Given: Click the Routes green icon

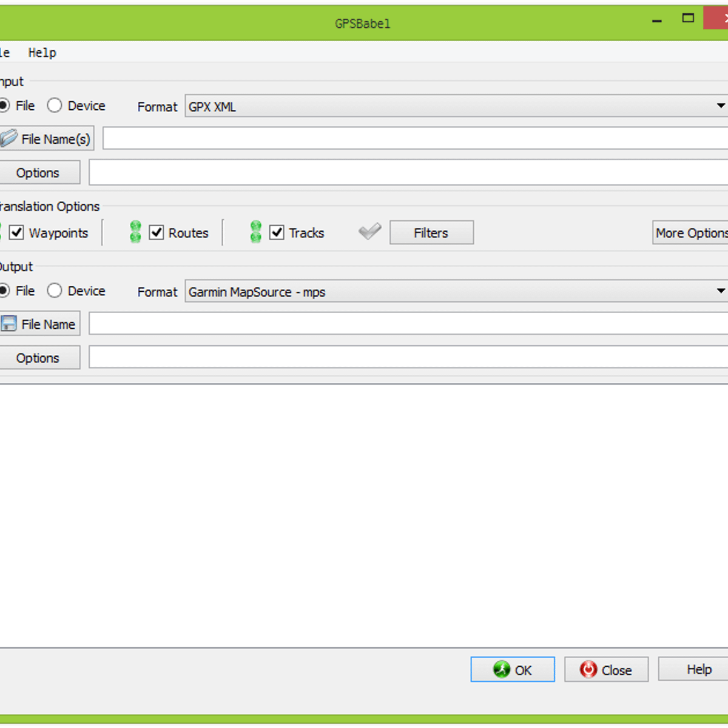Looking at the screenshot, I should click(x=135, y=232).
